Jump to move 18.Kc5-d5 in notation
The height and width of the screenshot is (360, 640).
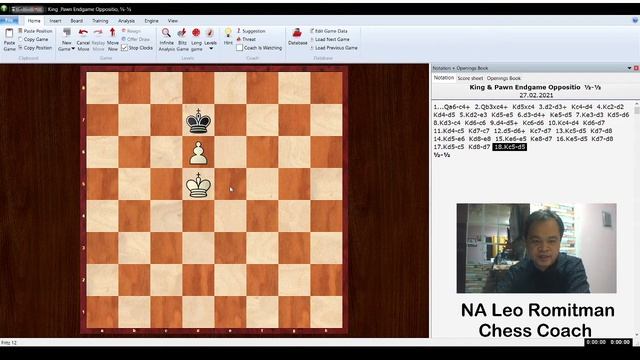(x=509, y=147)
